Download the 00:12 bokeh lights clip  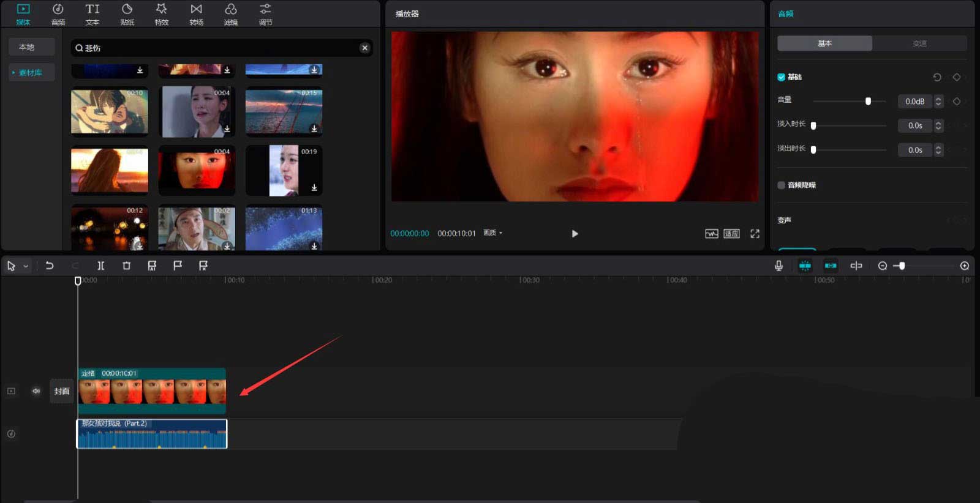tap(140, 246)
